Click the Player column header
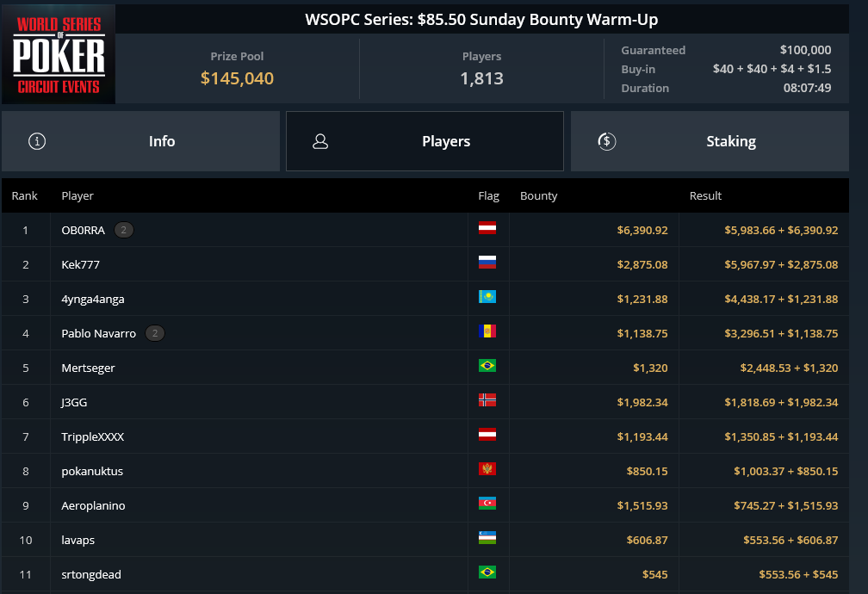868x594 pixels. pos(77,196)
